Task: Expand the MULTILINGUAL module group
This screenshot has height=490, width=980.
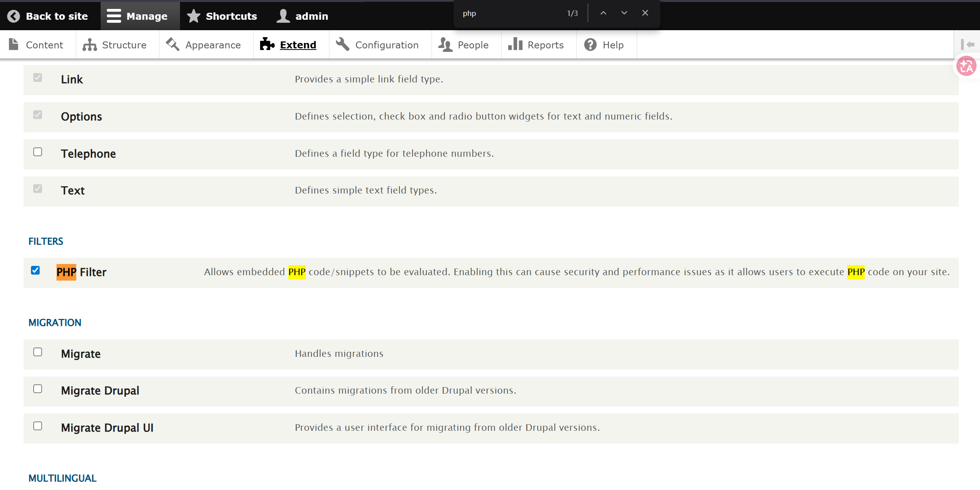Action: click(x=62, y=478)
